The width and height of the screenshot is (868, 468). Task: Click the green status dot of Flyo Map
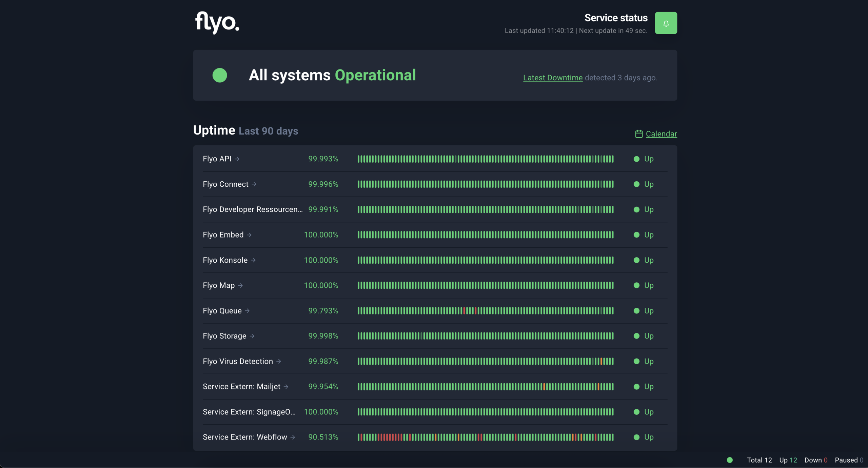(636, 285)
